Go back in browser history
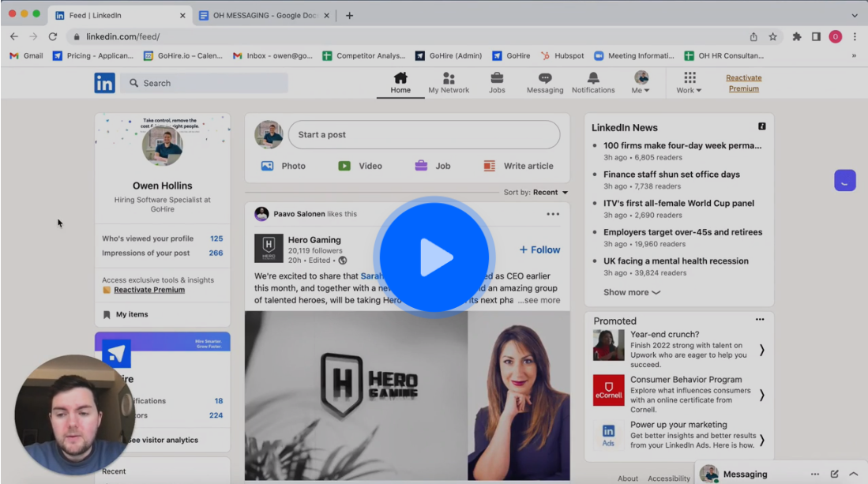The height and width of the screenshot is (484, 868). 14,36
